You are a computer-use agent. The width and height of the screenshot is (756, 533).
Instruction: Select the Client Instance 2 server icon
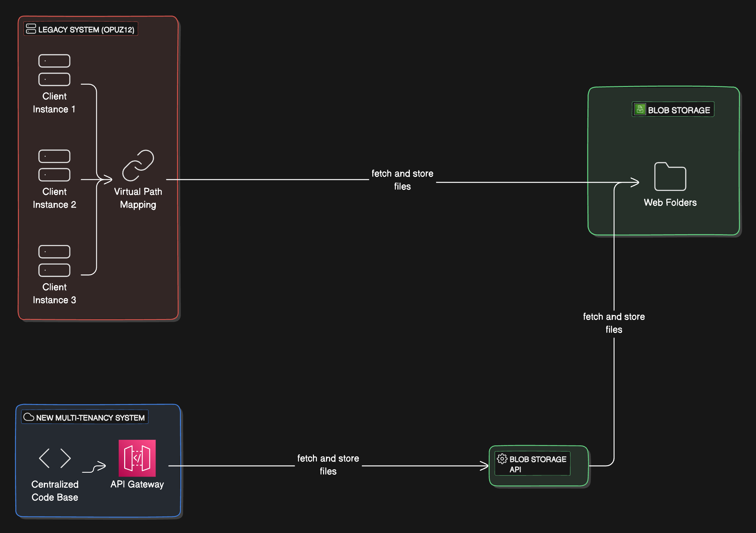[54, 166]
